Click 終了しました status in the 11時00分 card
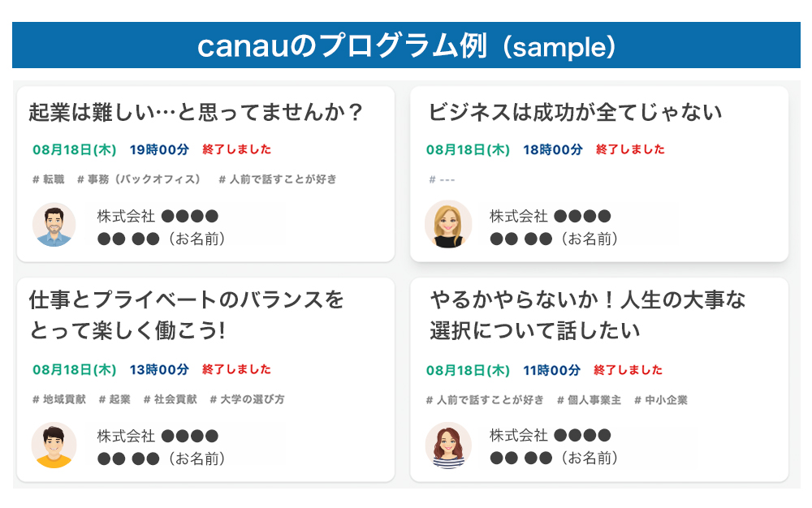 (x=628, y=370)
